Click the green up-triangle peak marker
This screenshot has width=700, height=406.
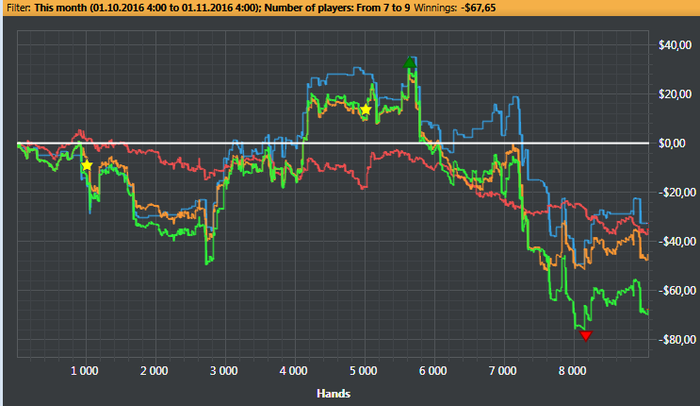409,63
